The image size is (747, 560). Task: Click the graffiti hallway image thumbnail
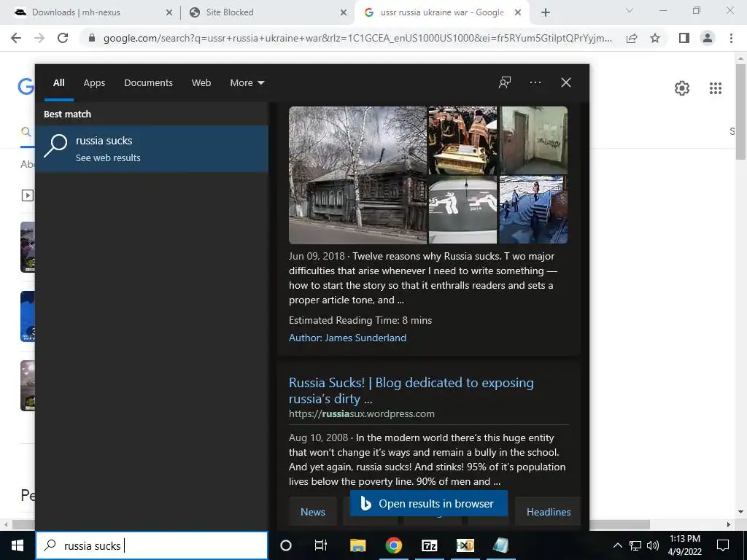(x=533, y=141)
